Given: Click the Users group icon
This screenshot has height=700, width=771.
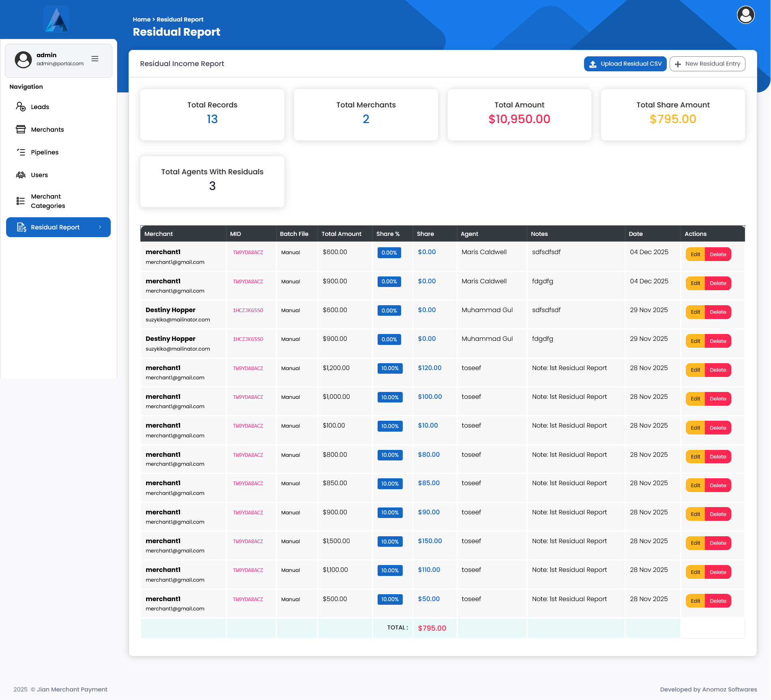Looking at the screenshot, I should tap(21, 175).
